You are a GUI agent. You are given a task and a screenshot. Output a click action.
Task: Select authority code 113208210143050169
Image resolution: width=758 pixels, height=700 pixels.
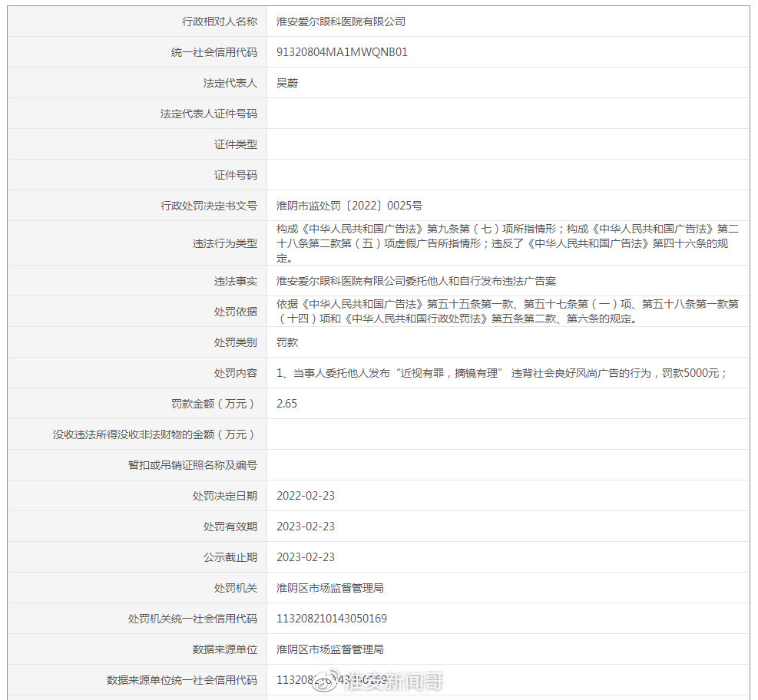332,619
